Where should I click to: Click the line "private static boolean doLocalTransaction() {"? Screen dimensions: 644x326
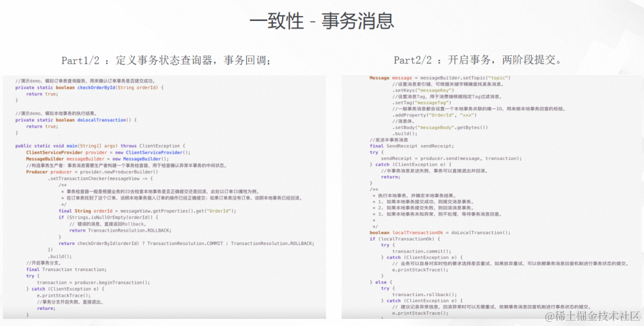pos(76,119)
